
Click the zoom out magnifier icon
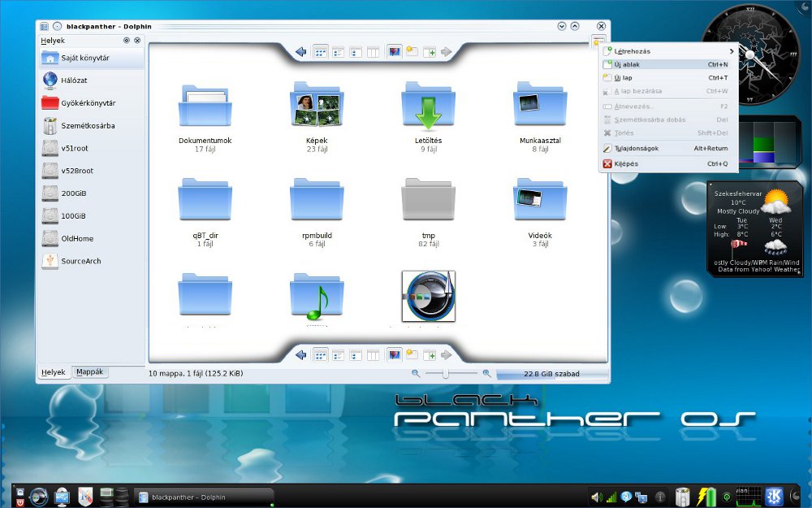click(x=415, y=373)
